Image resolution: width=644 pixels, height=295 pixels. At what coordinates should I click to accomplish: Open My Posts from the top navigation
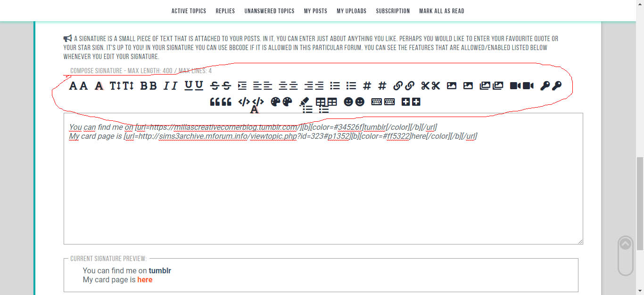pyautogui.click(x=315, y=11)
